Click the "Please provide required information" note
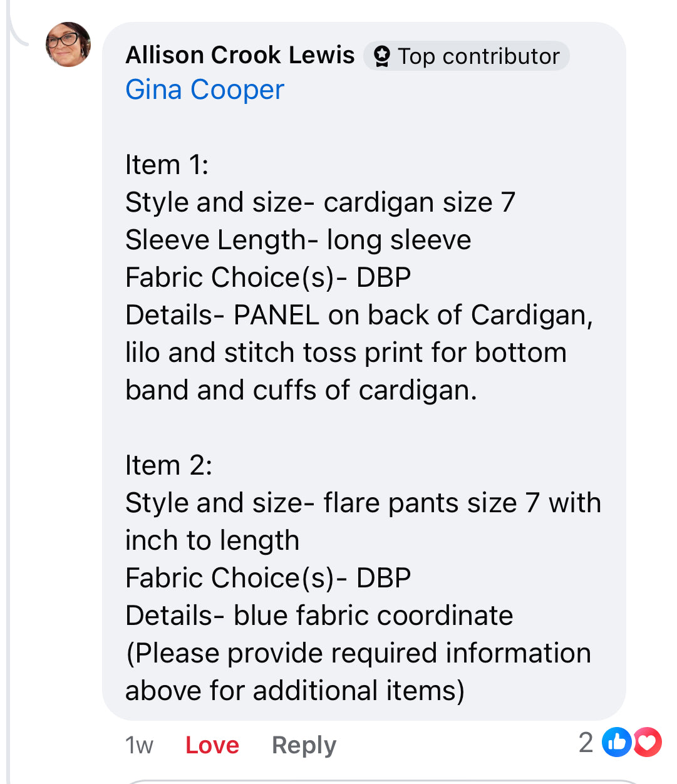This screenshot has width=677, height=784. pyautogui.click(x=358, y=653)
